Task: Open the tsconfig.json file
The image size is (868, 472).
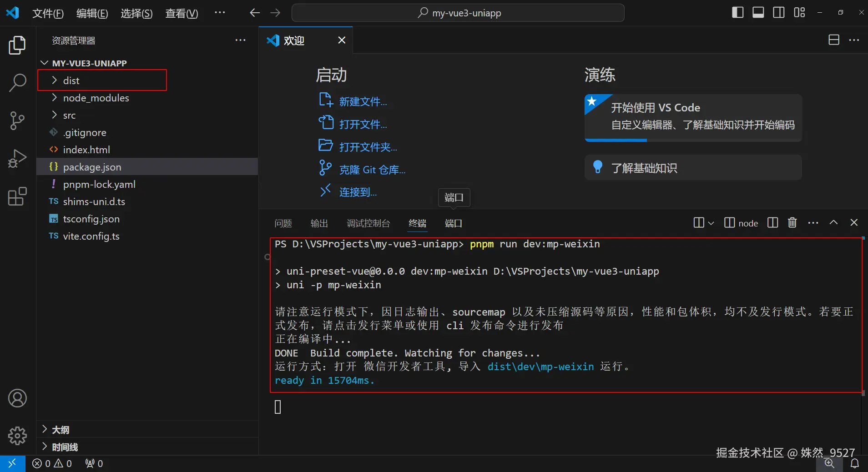Action: tap(147, 219)
